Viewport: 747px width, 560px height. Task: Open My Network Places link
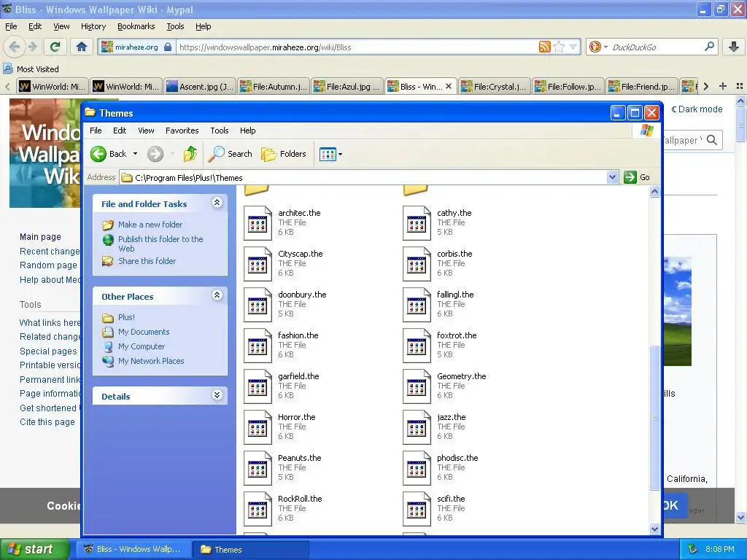(x=151, y=361)
